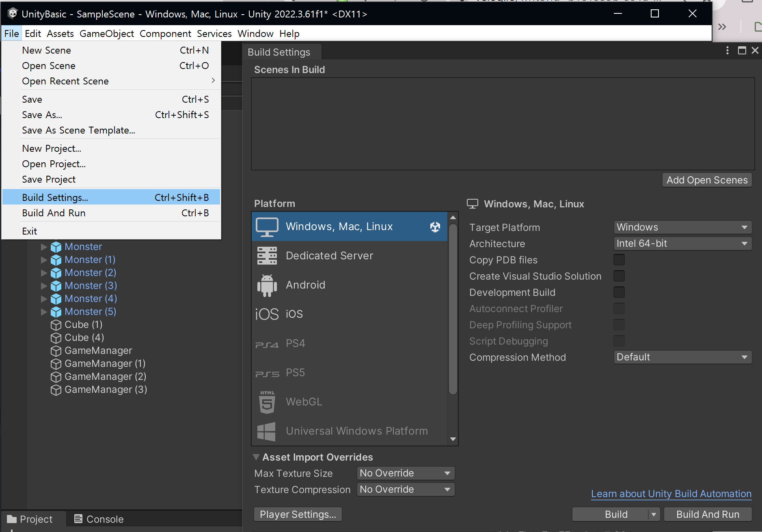Toggle the Autoconnect Profiler checkbox
Image resolution: width=762 pixels, height=532 pixels.
click(x=619, y=308)
